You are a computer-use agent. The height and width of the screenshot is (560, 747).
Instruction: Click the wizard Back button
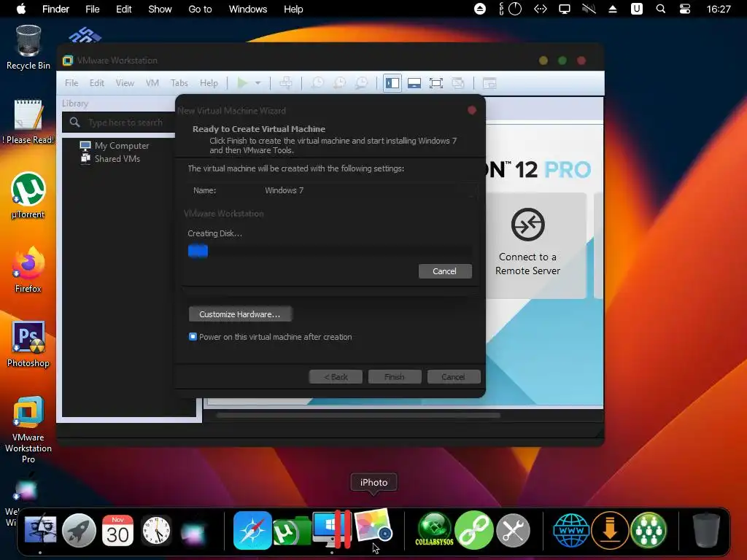tap(336, 377)
